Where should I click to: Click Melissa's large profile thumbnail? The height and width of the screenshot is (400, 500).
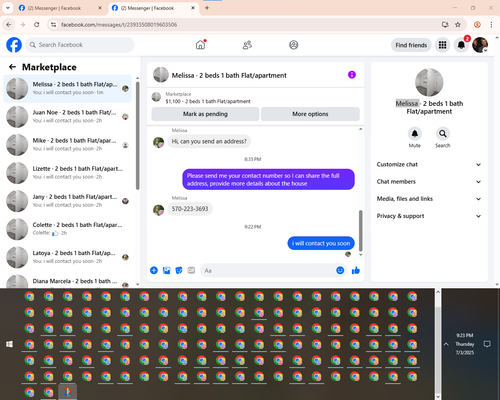(x=429, y=82)
